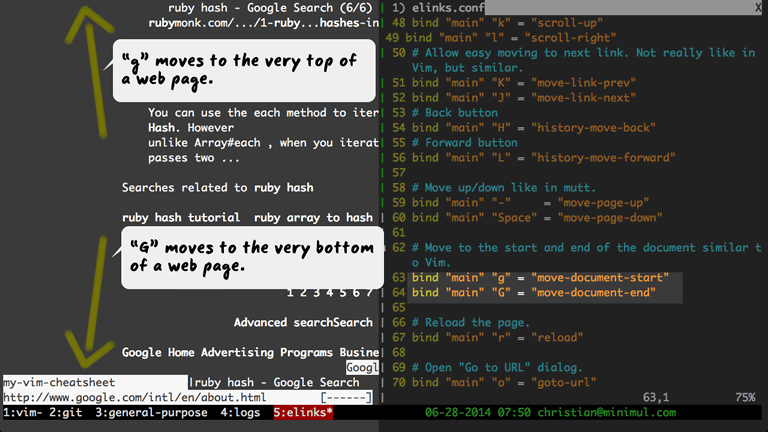Click vim scroll percentage 75%
768x432 pixels.
pos(745,398)
